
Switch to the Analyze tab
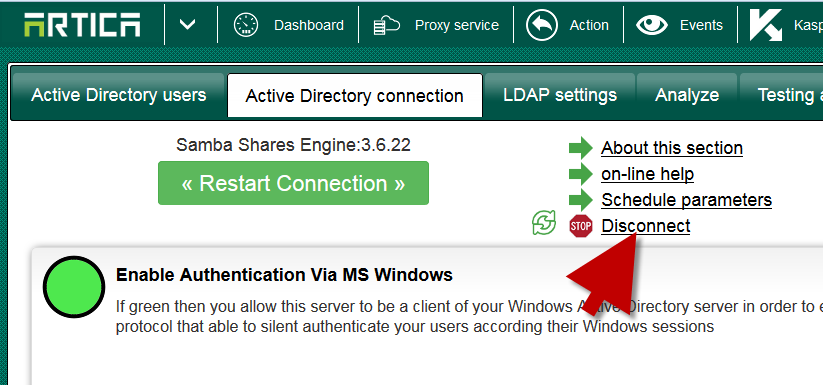pos(687,95)
